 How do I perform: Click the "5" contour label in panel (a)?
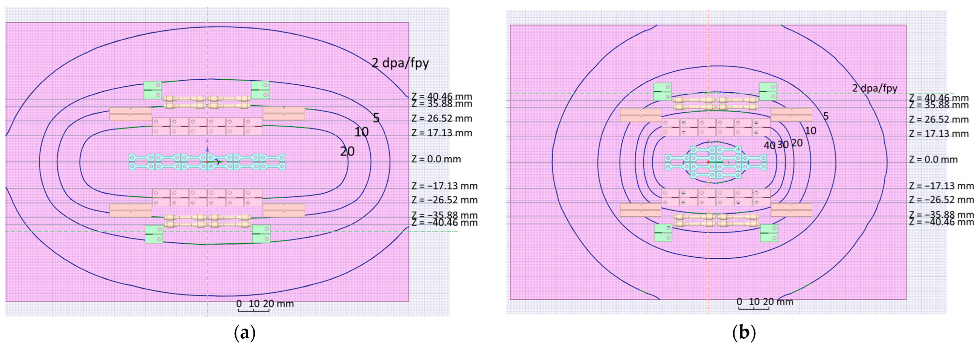point(376,118)
